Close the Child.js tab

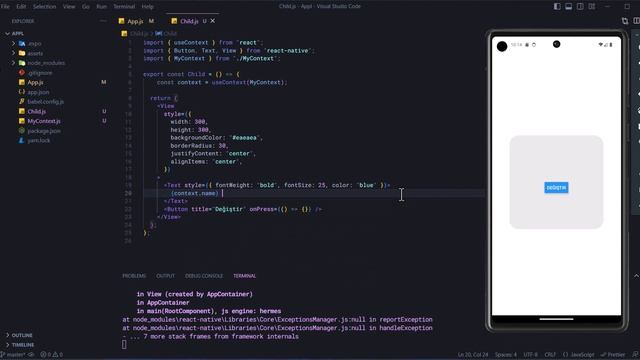(213, 21)
